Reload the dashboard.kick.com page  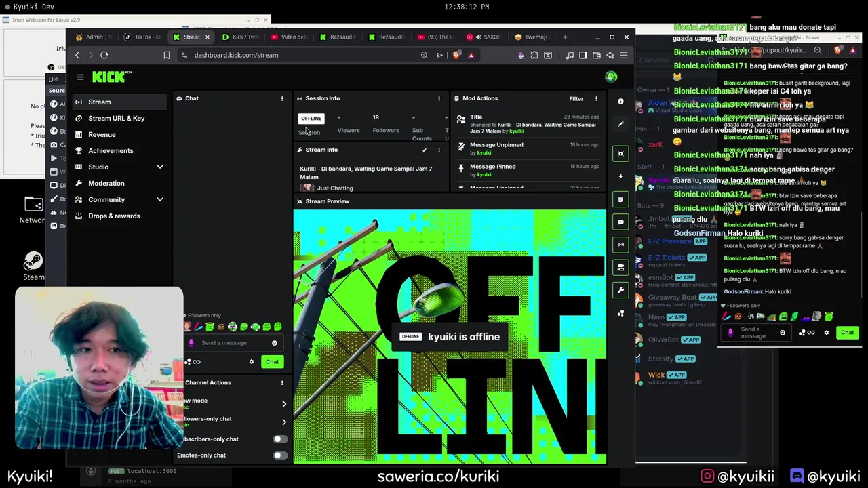tap(104, 55)
